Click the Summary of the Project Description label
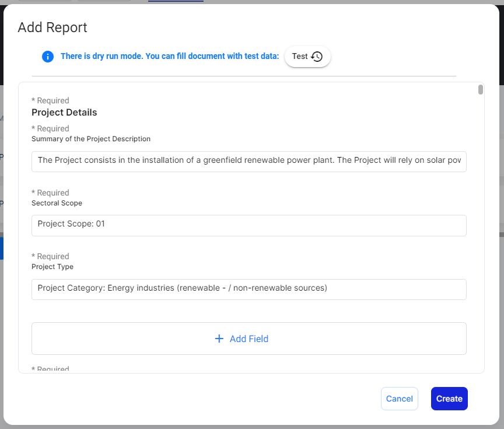This screenshot has width=504, height=429. pos(91,139)
